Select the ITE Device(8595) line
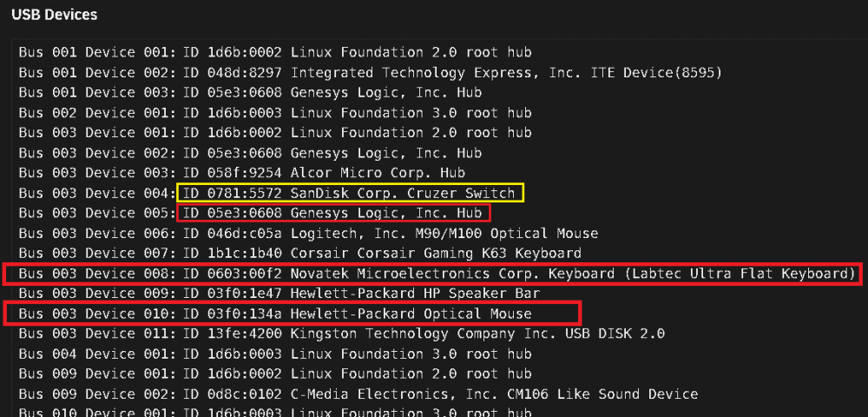 tap(371, 73)
